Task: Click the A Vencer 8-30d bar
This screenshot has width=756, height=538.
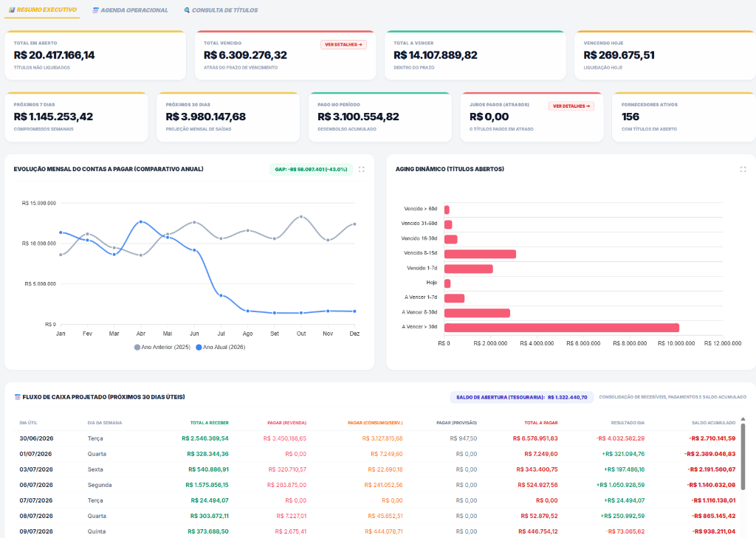Action: 478,313
